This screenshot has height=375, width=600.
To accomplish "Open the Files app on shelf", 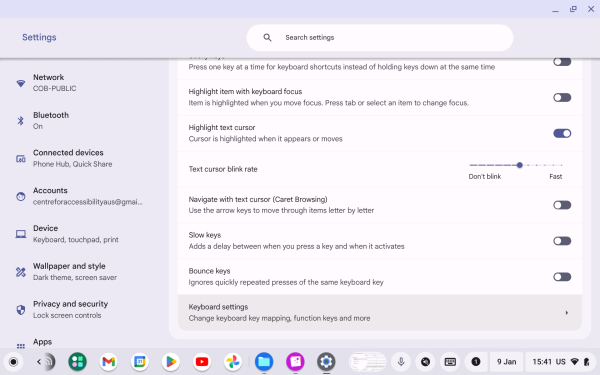I will coord(264,362).
